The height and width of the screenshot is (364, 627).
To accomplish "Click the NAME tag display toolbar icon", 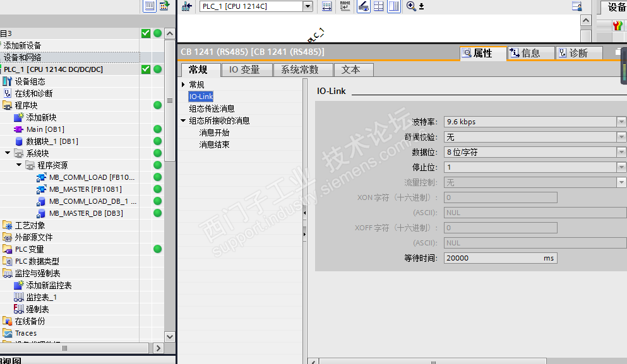I will pyautogui.click(x=345, y=6).
